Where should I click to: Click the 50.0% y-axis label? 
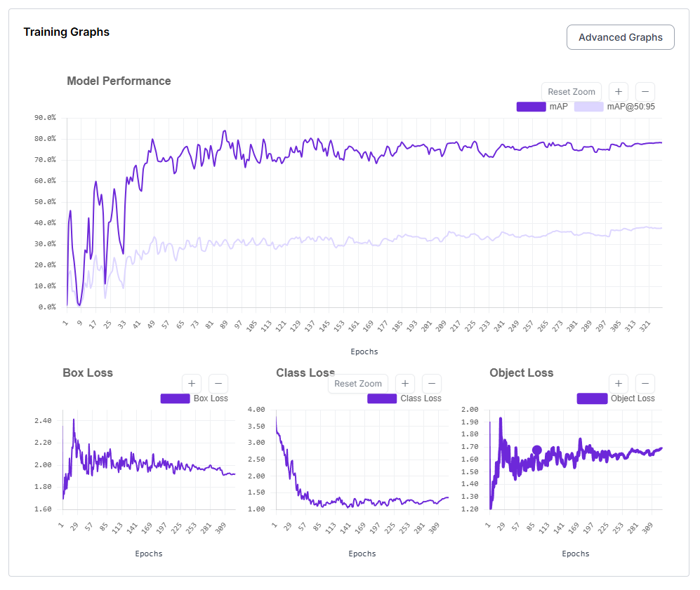click(45, 202)
